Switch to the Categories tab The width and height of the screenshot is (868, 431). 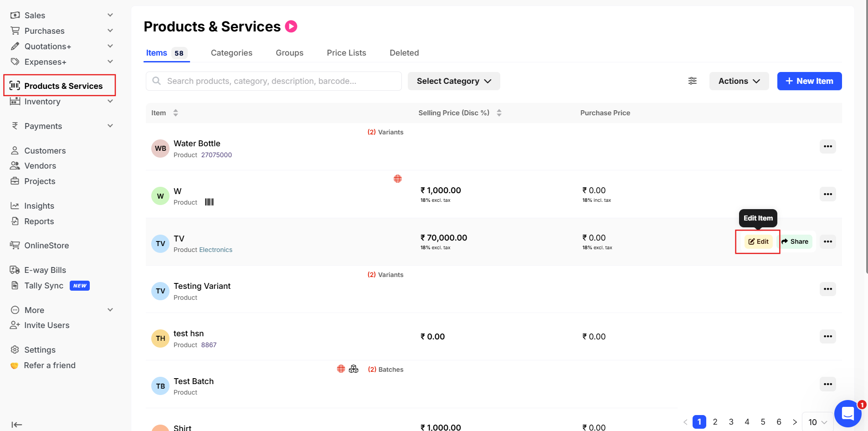231,53
